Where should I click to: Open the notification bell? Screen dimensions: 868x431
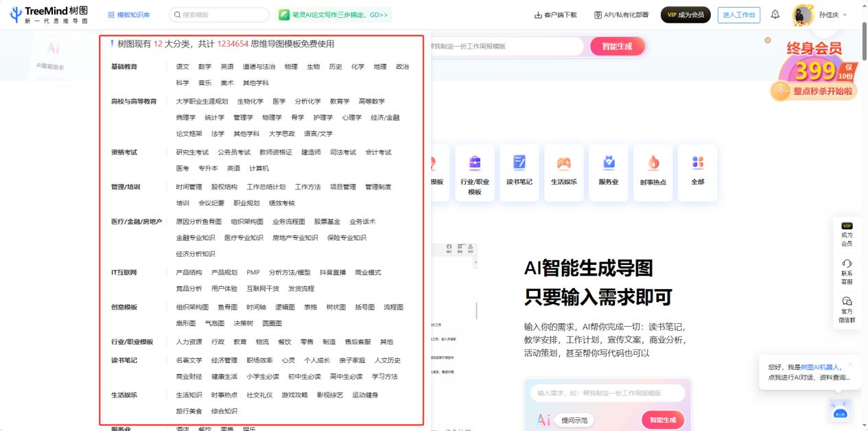click(775, 14)
